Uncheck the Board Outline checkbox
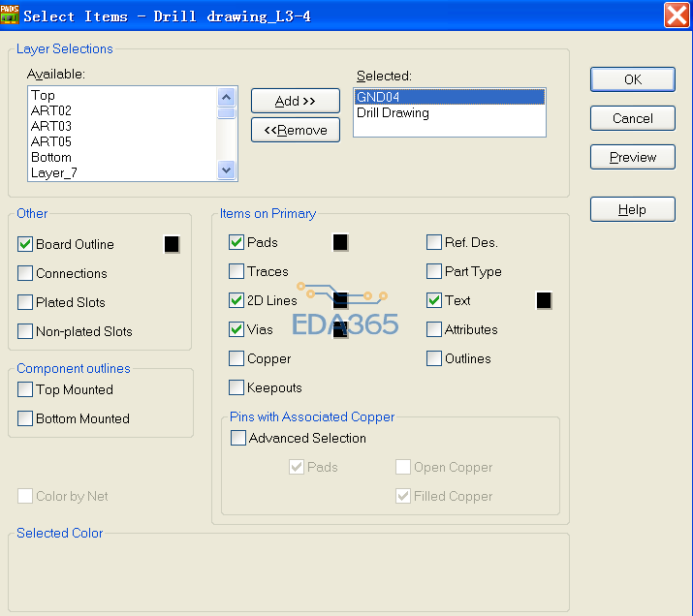693x616 pixels. coord(25,244)
